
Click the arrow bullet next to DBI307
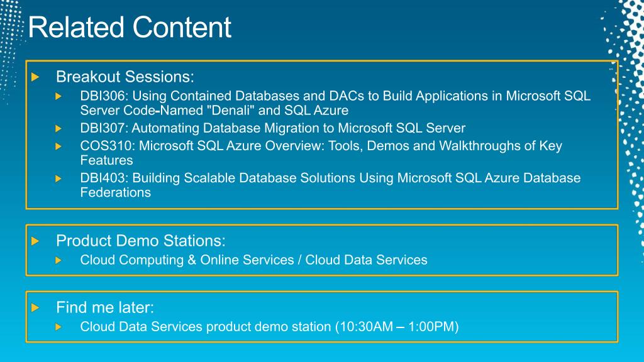[x=58, y=128]
